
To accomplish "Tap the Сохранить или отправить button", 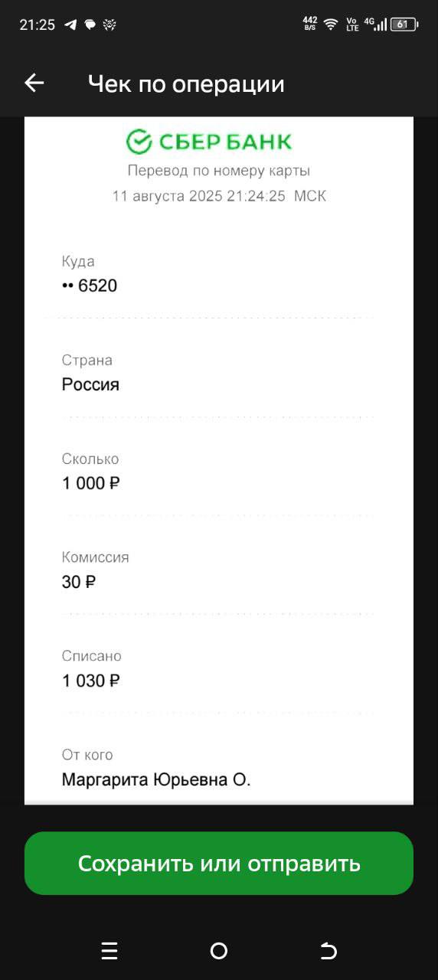I will pyautogui.click(x=219, y=863).
